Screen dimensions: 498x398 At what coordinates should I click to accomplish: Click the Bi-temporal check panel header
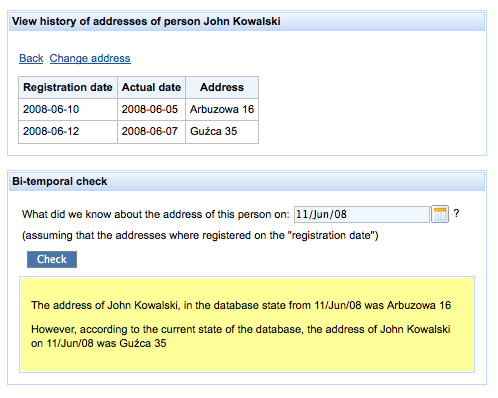pos(247,181)
